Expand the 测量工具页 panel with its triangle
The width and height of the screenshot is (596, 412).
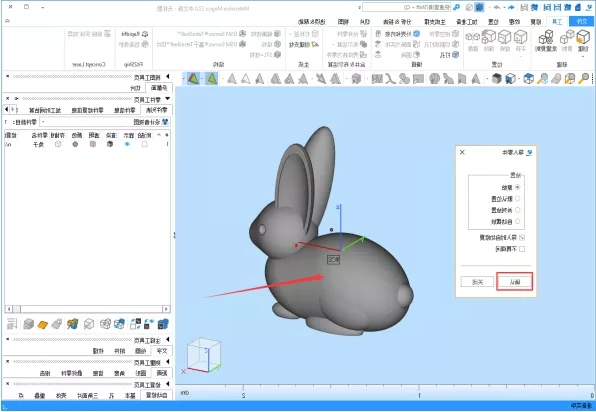coord(168,362)
